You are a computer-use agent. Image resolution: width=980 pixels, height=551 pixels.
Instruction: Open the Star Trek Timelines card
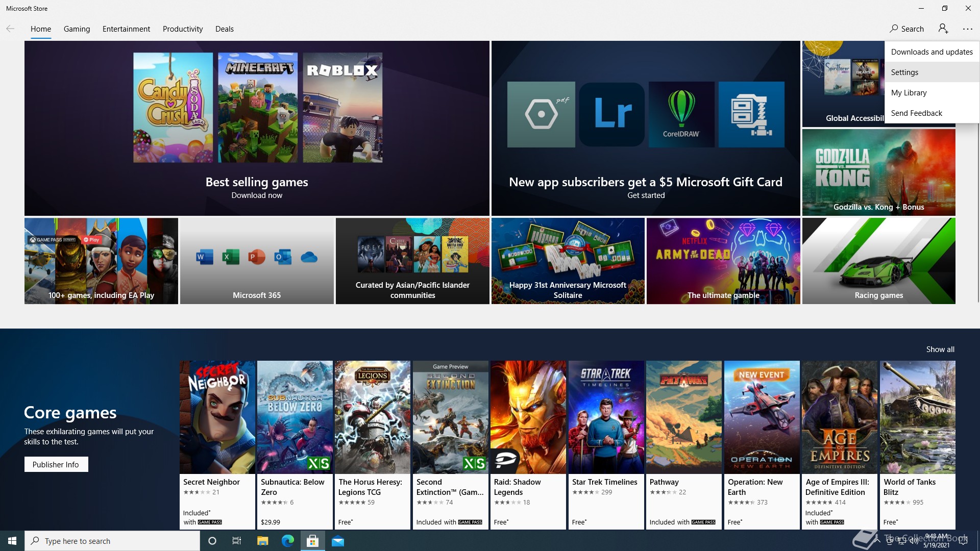click(606, 445)
